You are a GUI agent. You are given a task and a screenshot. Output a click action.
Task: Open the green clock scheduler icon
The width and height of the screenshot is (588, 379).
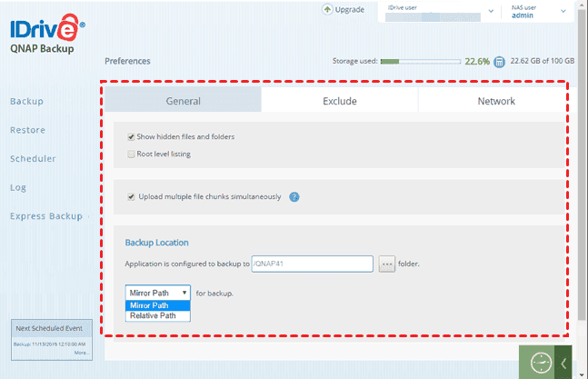point(541,363)
